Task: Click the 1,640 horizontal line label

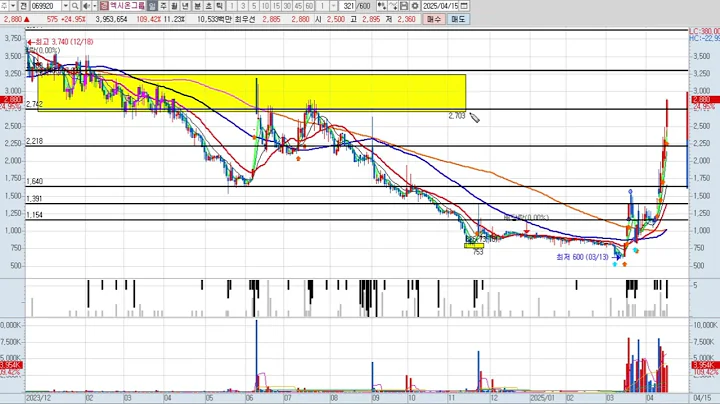Action: tap(34, 181)
